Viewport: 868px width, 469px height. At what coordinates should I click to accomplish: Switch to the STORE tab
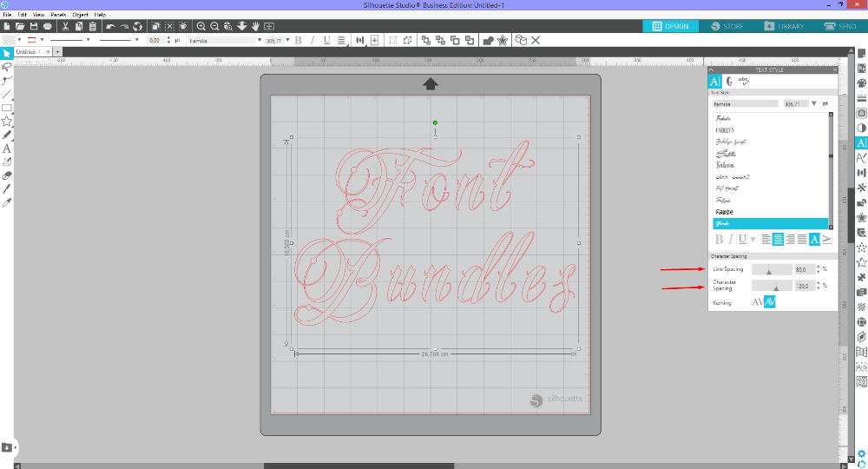pos(727,26)
